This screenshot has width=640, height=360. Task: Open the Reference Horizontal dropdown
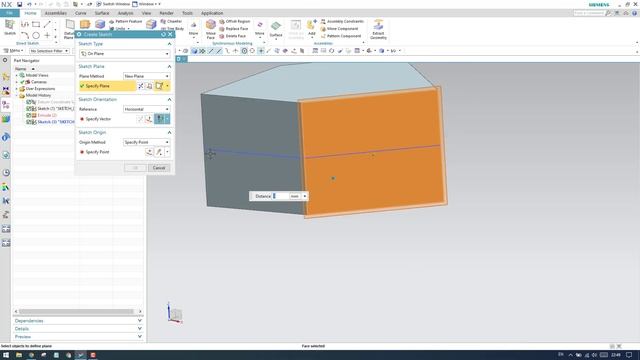147,109
